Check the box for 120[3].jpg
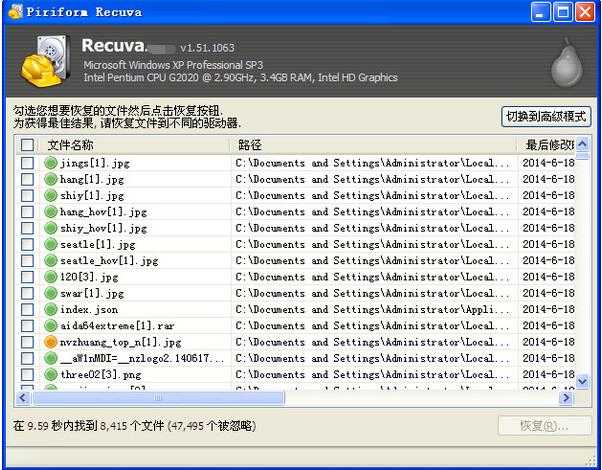 [x=27, y=277]
